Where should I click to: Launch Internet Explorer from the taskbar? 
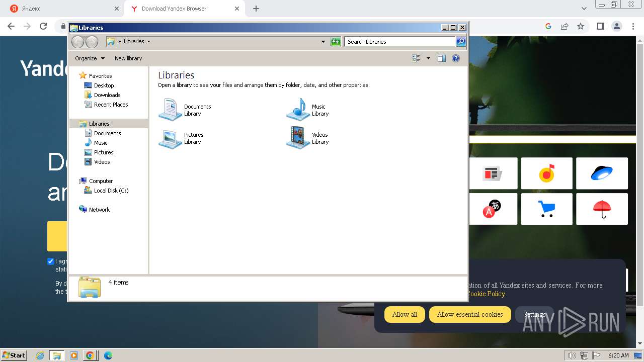point(40,355)
